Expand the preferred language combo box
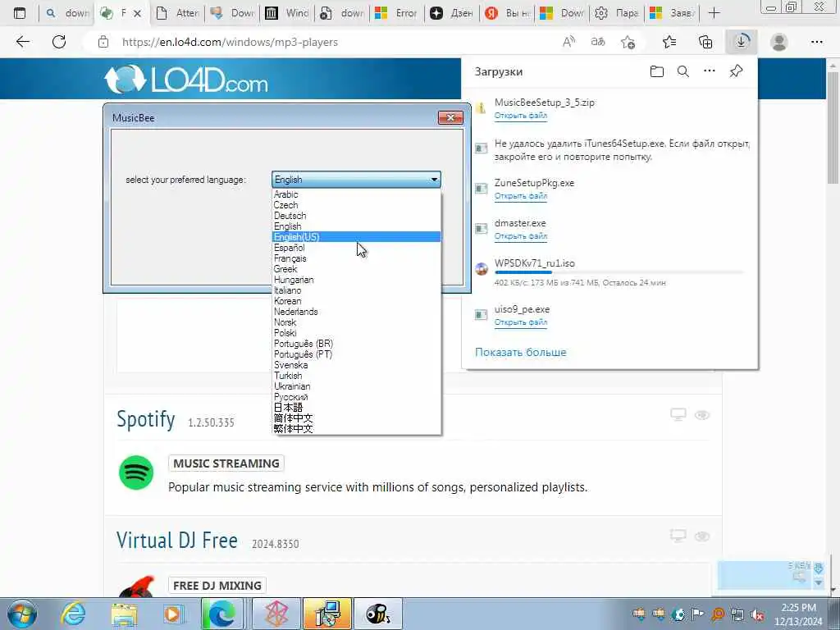Image resolution: width=840 pixels, height=630 pixels. click(x=356, y=180)
